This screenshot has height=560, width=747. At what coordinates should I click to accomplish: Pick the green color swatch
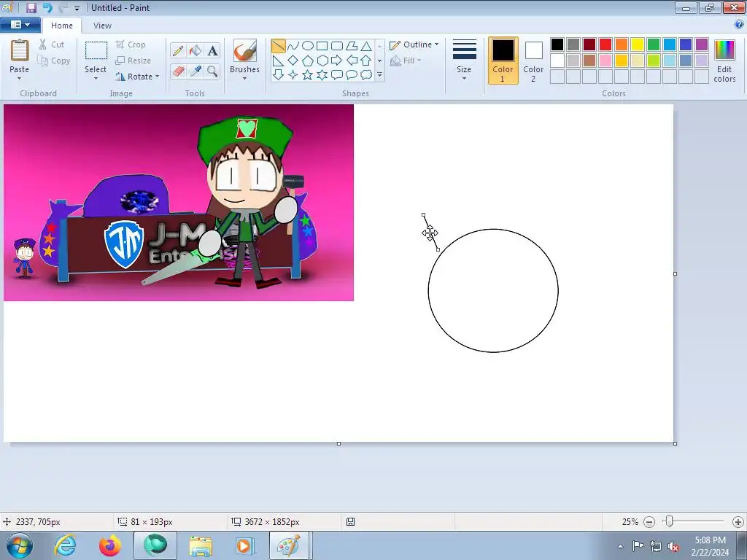654,44
